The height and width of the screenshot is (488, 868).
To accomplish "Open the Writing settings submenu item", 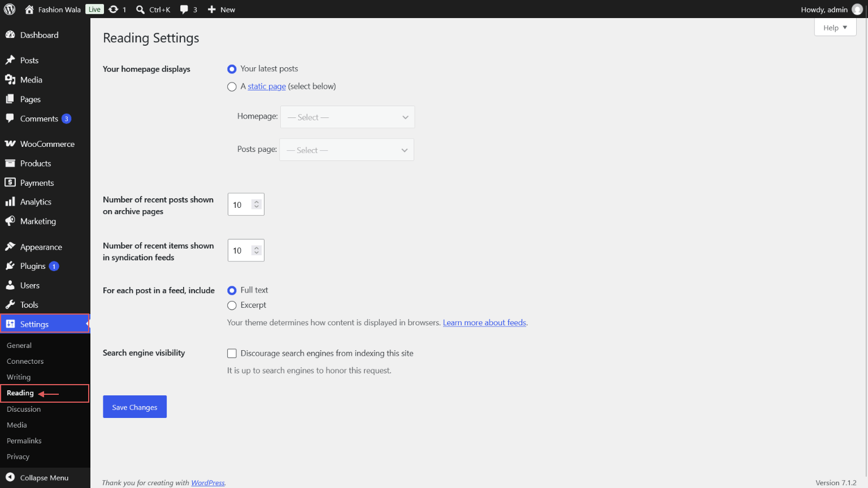I will tap(19, 377).
